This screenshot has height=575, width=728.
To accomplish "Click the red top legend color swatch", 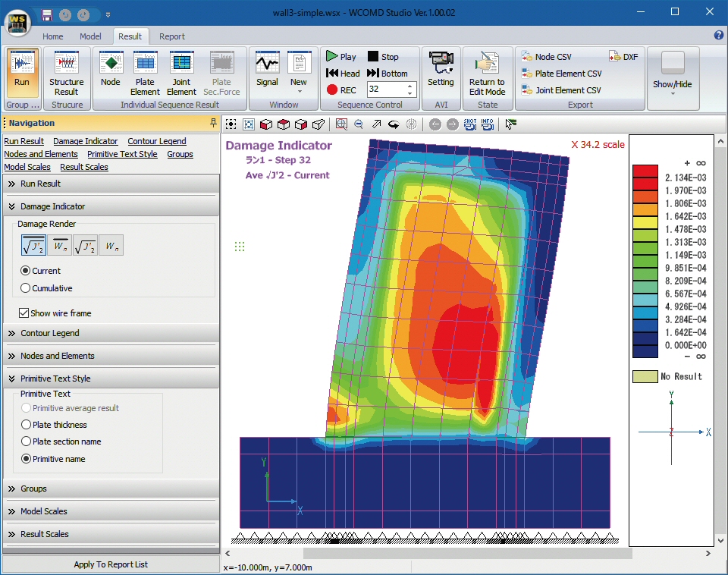I will 645,171.
